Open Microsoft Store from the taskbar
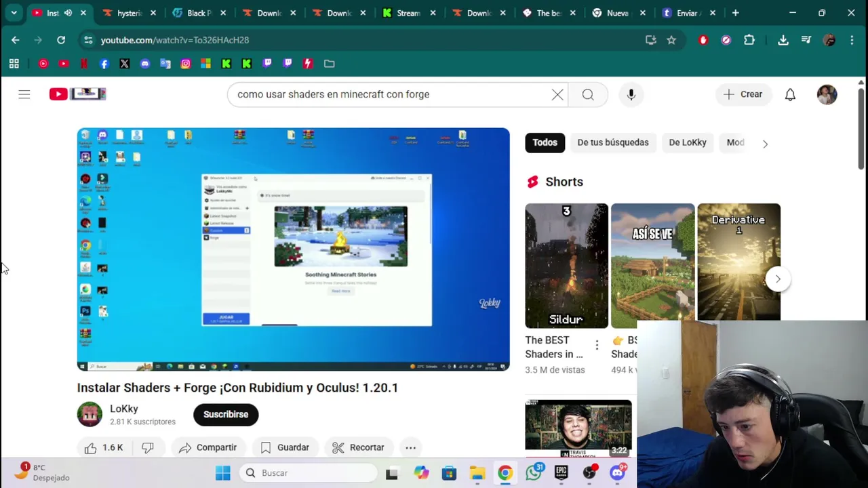Image resolution: width=868 pixels, height=488 pixels. (x=449, y=473)
